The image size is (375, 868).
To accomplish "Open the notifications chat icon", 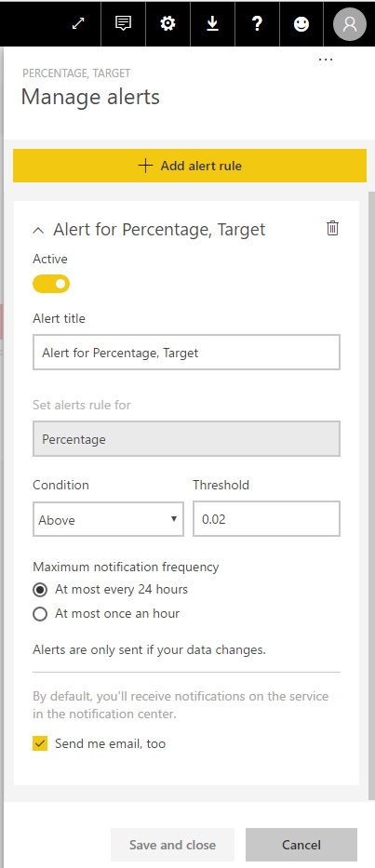I will coord(123,23).
